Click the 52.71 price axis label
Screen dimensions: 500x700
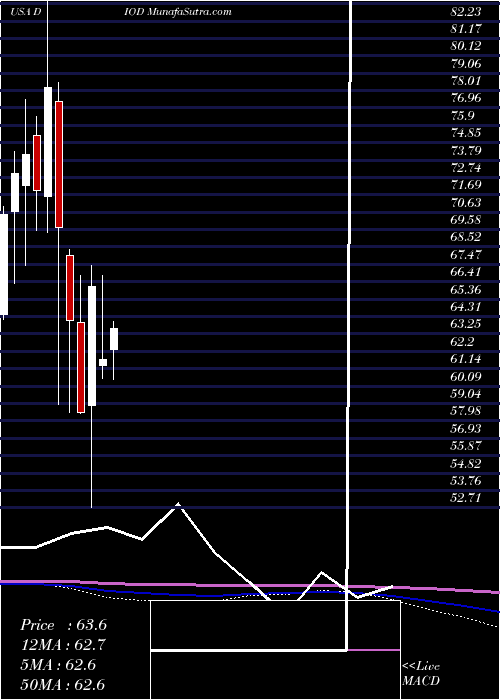tap(465, 499)
